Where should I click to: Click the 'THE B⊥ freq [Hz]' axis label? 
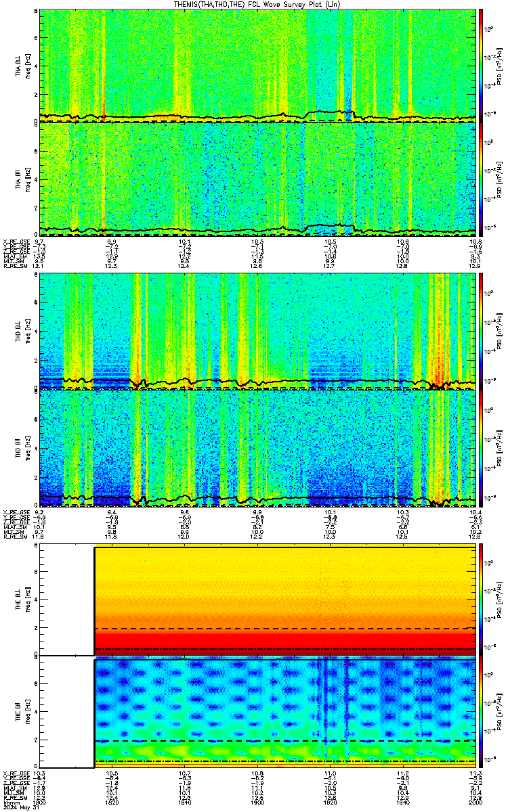coord(23,600)
